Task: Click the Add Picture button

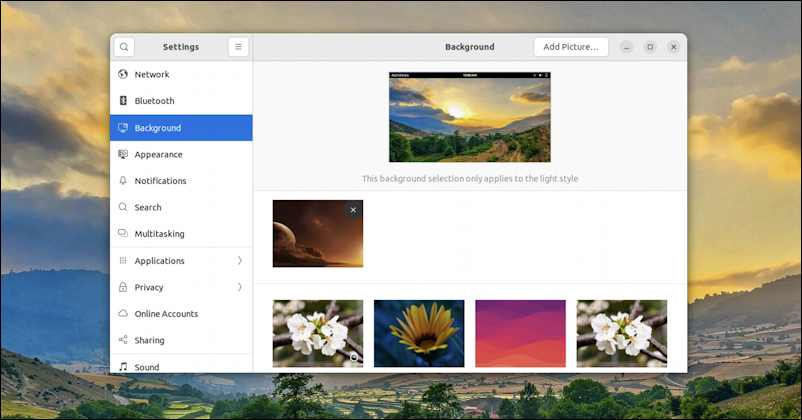Action: pyautogui.click(x=570, y=47)
